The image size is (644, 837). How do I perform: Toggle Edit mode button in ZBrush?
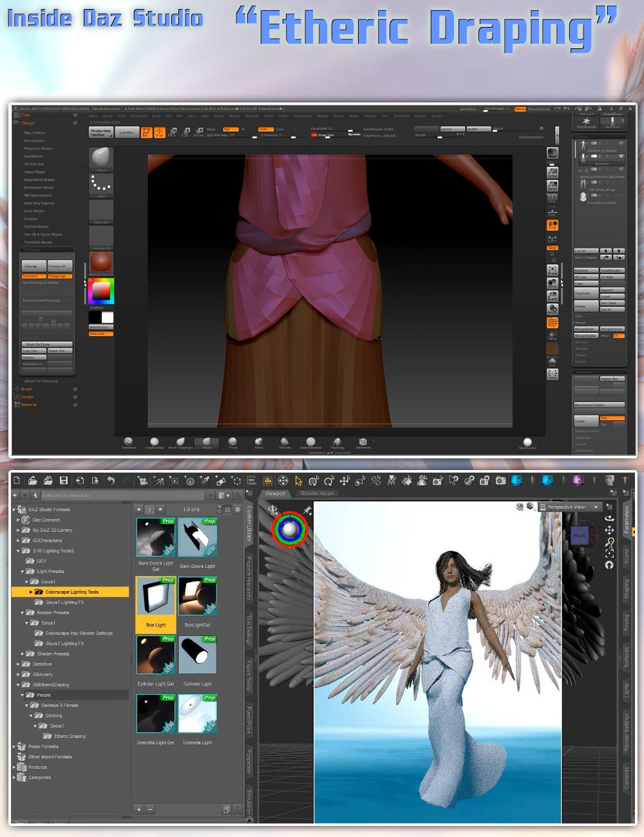coord(146,132)
